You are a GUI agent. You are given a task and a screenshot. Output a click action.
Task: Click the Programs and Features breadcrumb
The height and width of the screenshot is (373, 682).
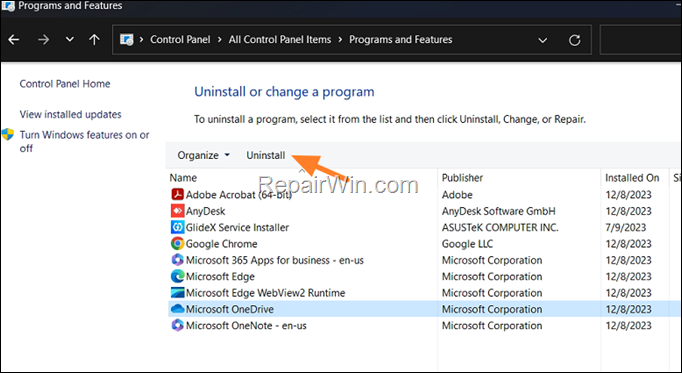coord(401,40)
